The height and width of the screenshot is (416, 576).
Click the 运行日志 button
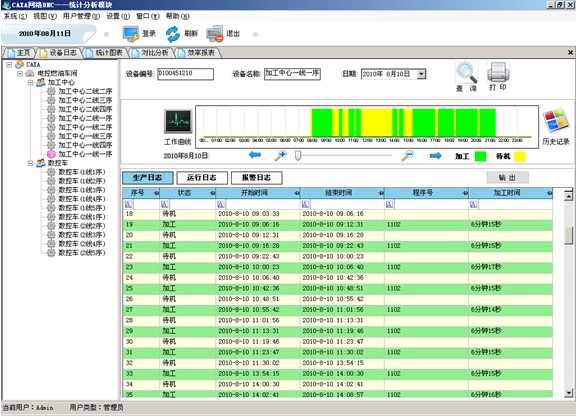click(202, 178)
